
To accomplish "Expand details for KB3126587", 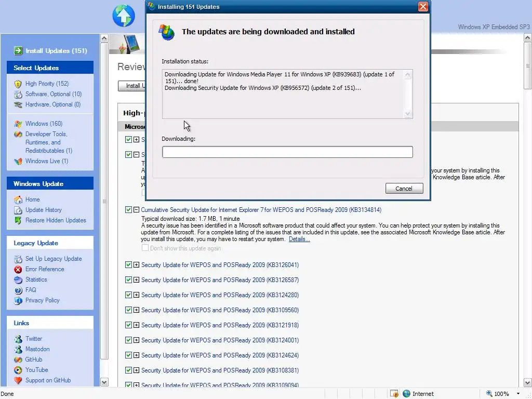I will click(x=137, y=280).
